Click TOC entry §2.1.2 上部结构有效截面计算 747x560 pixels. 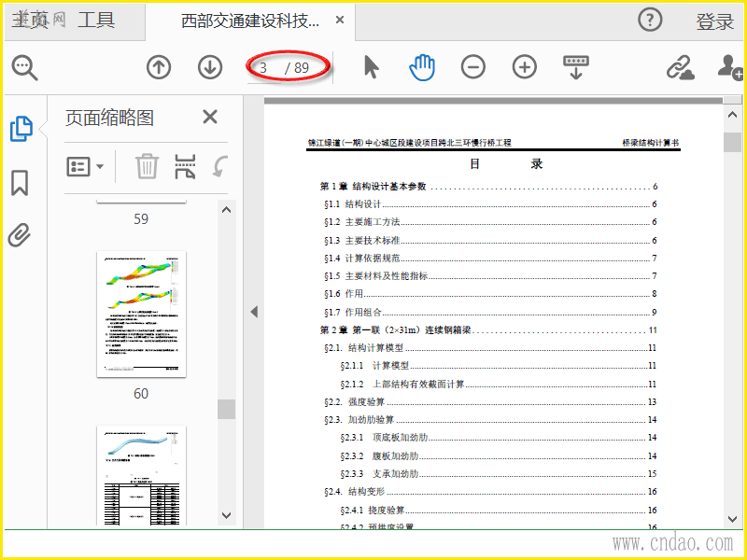(499, 384)
